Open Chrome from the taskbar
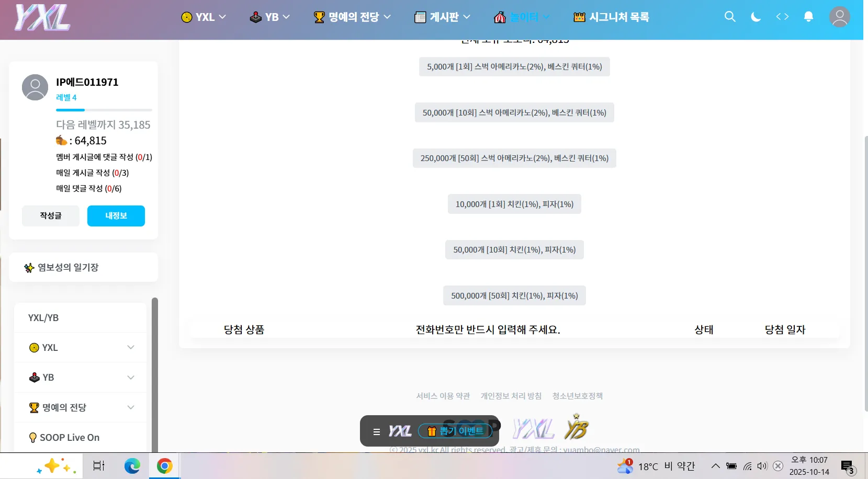The width and height of the screenshot is (868, 479). (164, 465)
